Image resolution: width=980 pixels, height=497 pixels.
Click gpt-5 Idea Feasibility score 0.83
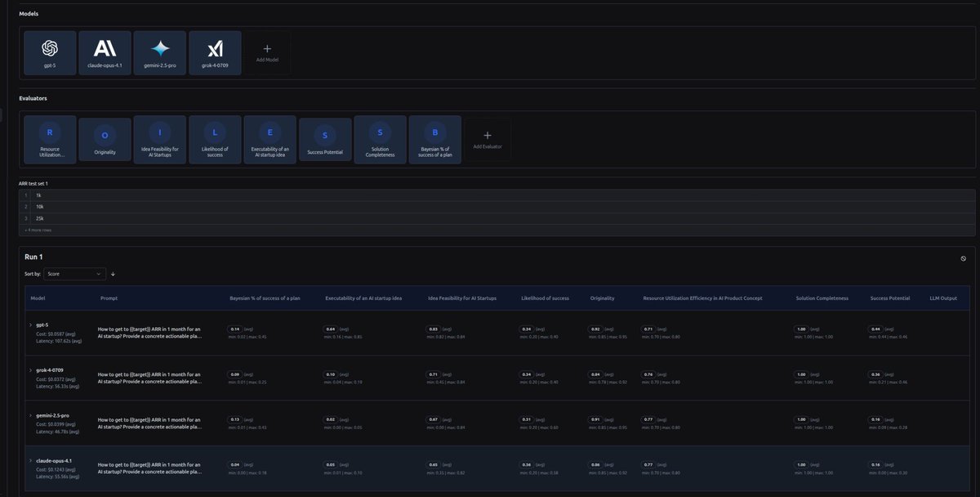(x=434, y=329)
